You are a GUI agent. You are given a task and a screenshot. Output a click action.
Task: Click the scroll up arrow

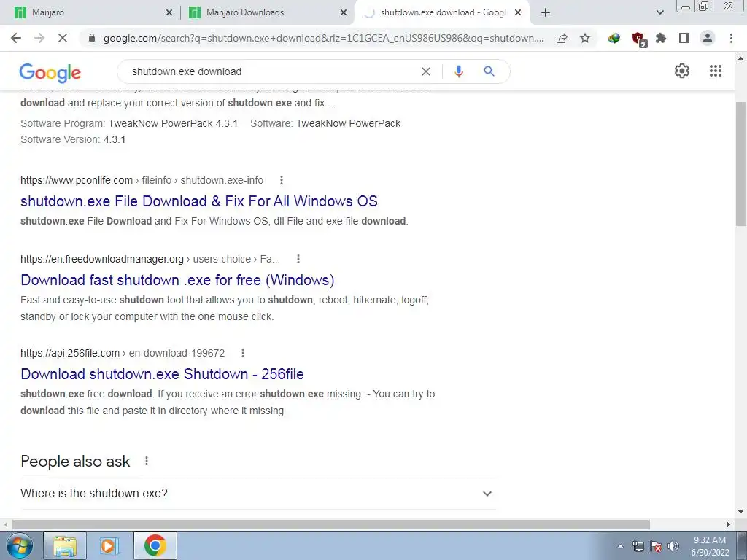[x=740, y=58]
